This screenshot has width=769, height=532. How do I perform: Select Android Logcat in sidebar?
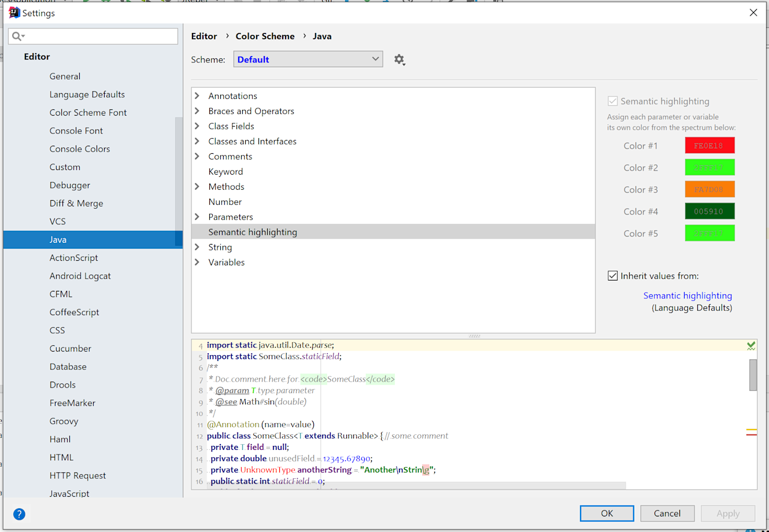pyautogui.click(x=80, y=276)
